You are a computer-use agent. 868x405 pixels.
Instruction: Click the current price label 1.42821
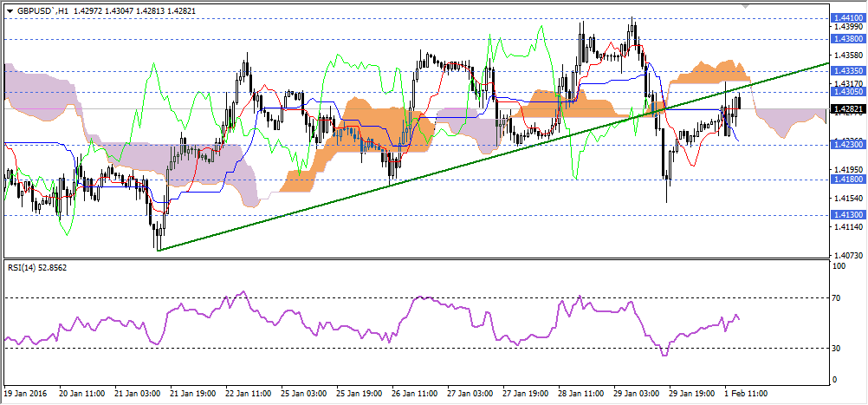(847, 109)
